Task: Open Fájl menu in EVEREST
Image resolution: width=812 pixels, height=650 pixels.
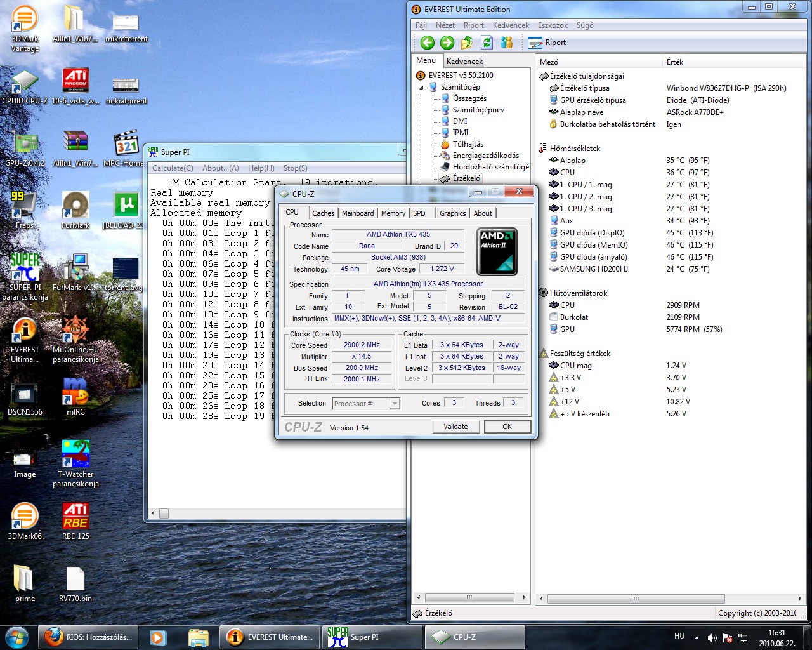Action: (x=421, y=25)
